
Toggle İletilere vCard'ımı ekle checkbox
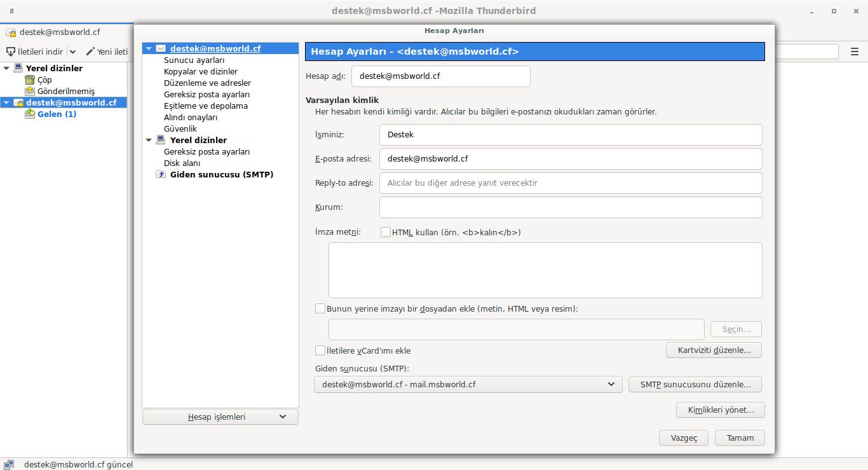(x=320, y=350)
